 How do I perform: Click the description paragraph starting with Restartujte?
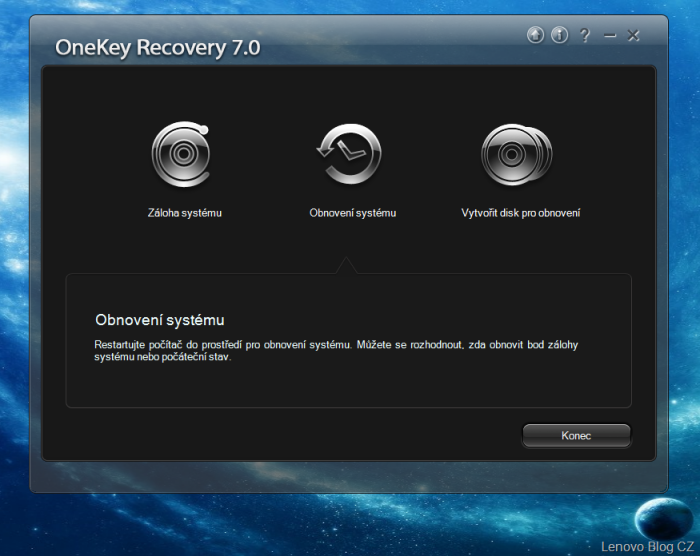point(336,351)
